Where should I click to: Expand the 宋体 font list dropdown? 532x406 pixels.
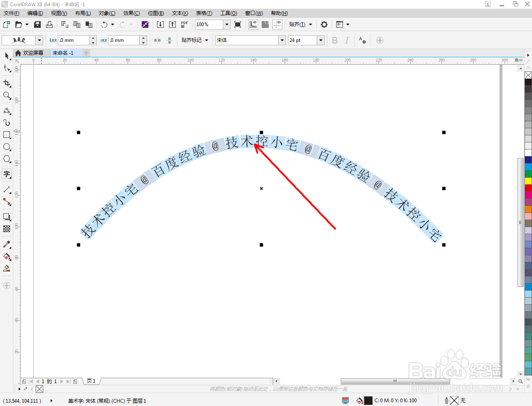click(282, 40)
